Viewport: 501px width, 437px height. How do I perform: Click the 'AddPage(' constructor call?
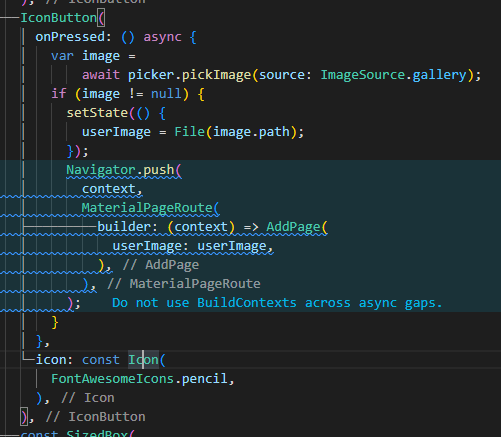click(297, 227)
